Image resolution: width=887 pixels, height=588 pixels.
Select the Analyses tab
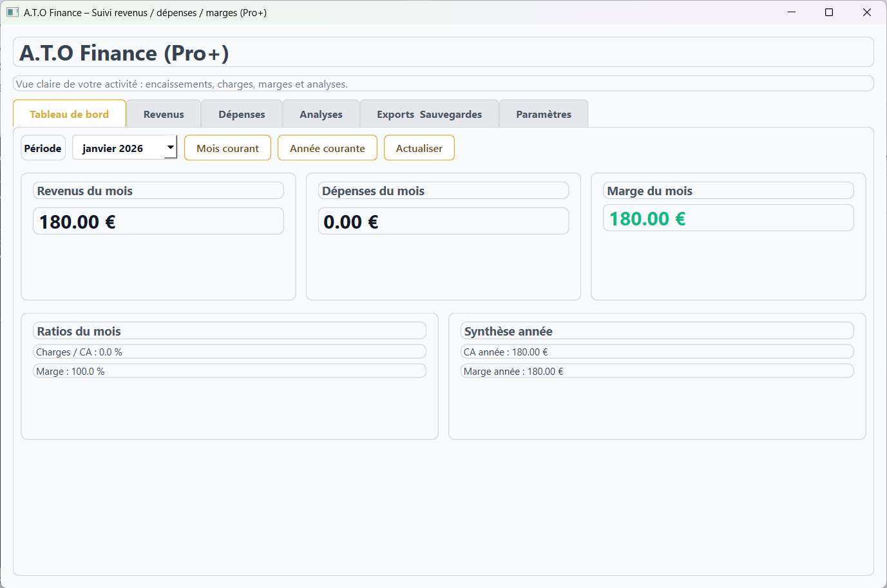point(321,113)
